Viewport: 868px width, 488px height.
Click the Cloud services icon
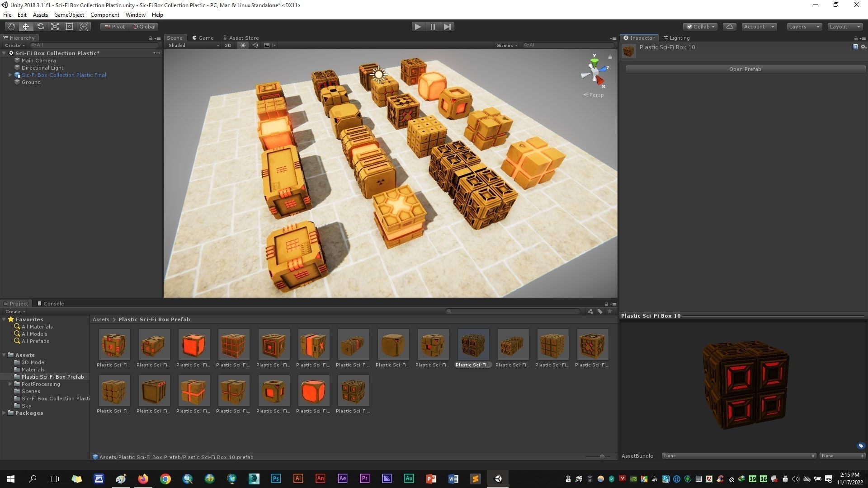tap(729, 27)
